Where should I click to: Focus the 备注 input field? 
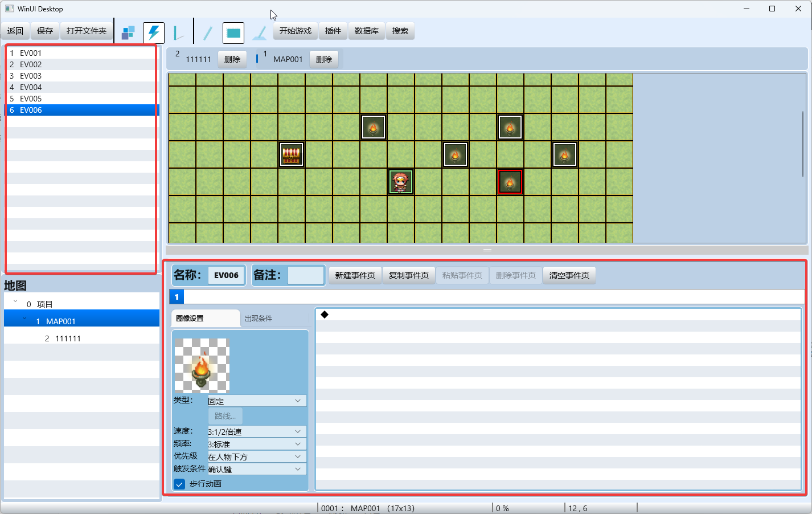306,275
